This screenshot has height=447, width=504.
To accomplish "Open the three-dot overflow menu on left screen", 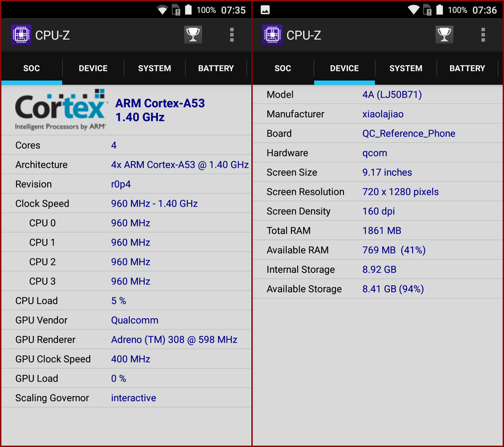I will click(232, 35).
